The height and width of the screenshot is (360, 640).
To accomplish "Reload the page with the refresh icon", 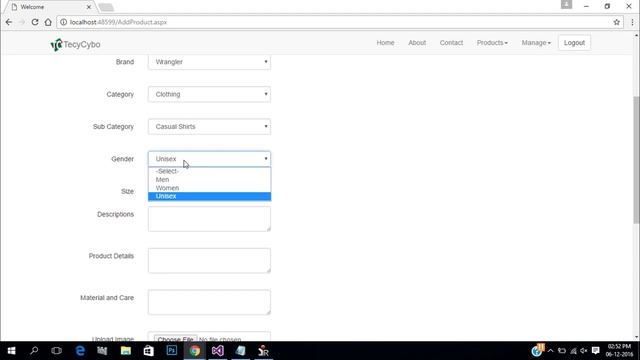I will (35, 22).
